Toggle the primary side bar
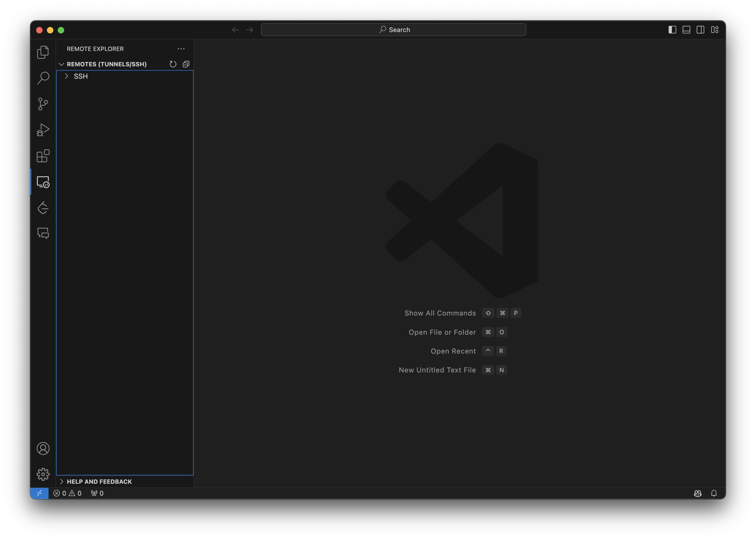 coord(672,30)
